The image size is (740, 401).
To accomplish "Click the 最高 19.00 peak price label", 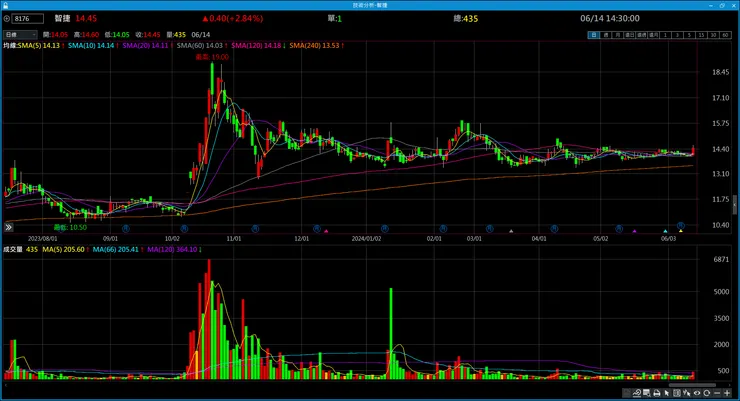I will 212,57.
